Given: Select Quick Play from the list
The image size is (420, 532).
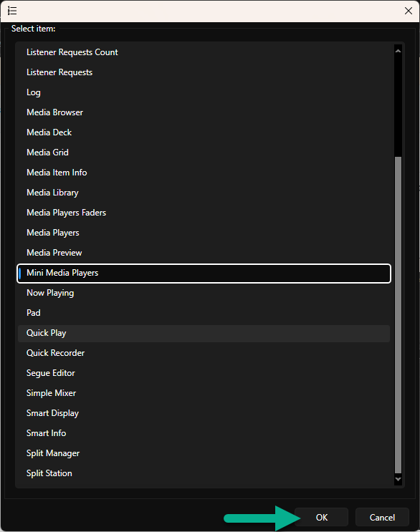Looking at the screenshot, I should tap(204, 333).
